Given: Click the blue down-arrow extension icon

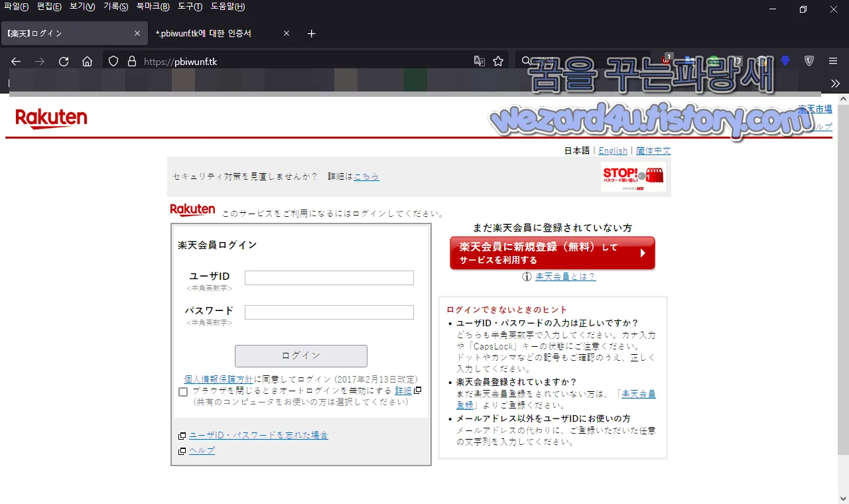Looking at the screenshot, I should tap(786, 61).
